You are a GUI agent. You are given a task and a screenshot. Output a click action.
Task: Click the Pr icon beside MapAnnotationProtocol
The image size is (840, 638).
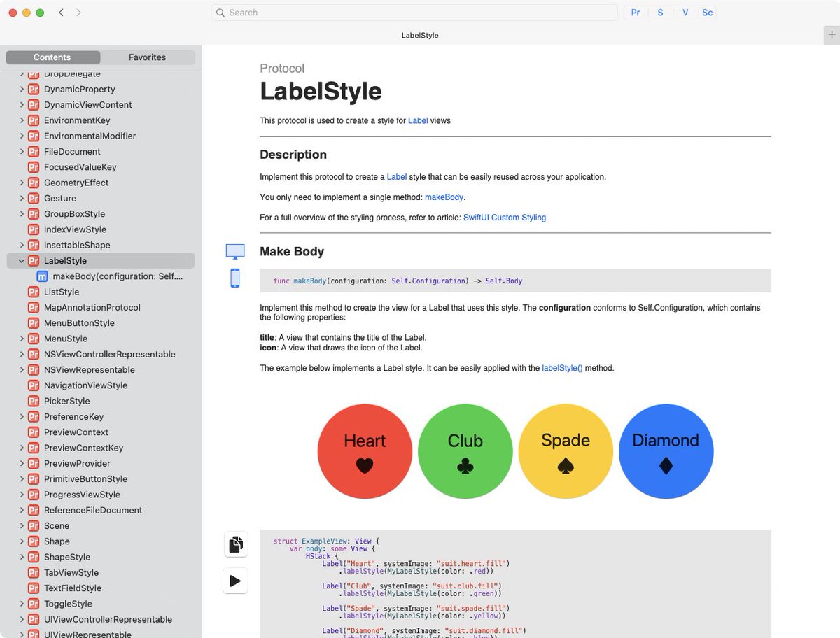click(x=33, y=308)
